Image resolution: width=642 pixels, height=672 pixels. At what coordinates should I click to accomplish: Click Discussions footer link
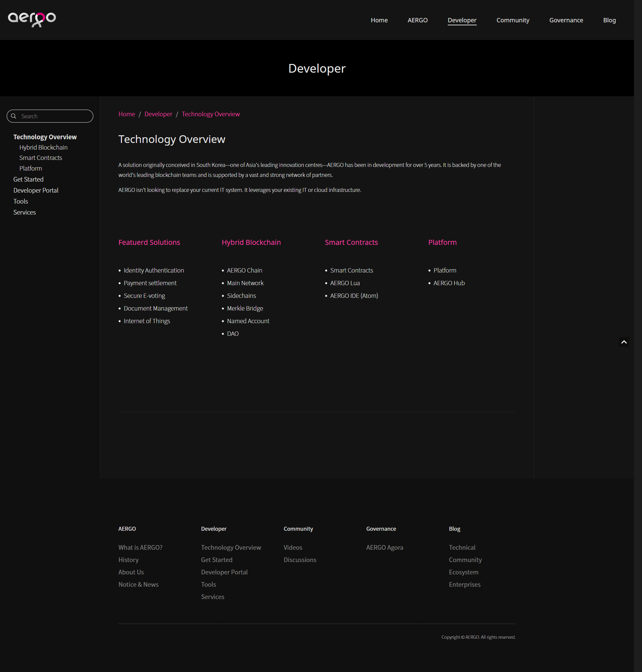click(x=300, y=560)
